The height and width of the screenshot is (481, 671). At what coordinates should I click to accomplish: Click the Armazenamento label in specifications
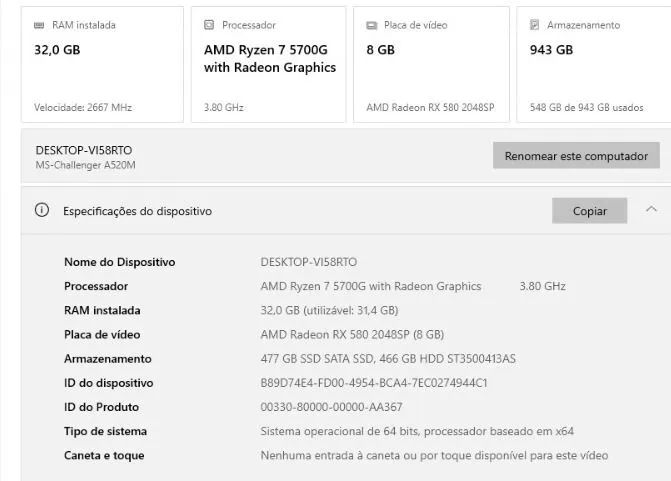point(107,359)
